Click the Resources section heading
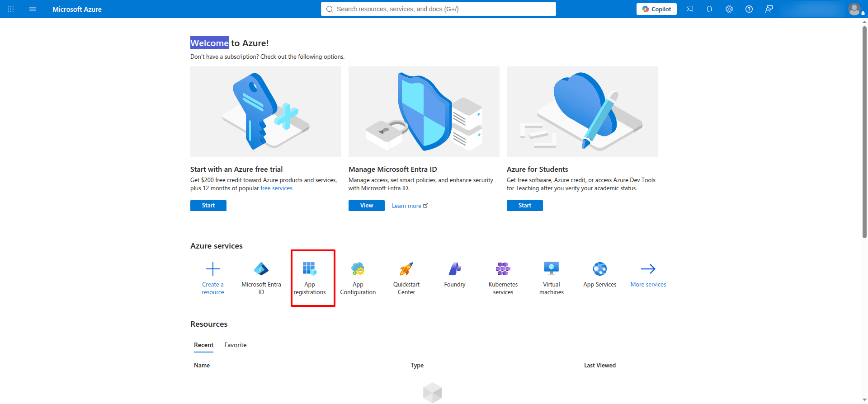Viewport: 868px width, 404px height. (209, 324)
